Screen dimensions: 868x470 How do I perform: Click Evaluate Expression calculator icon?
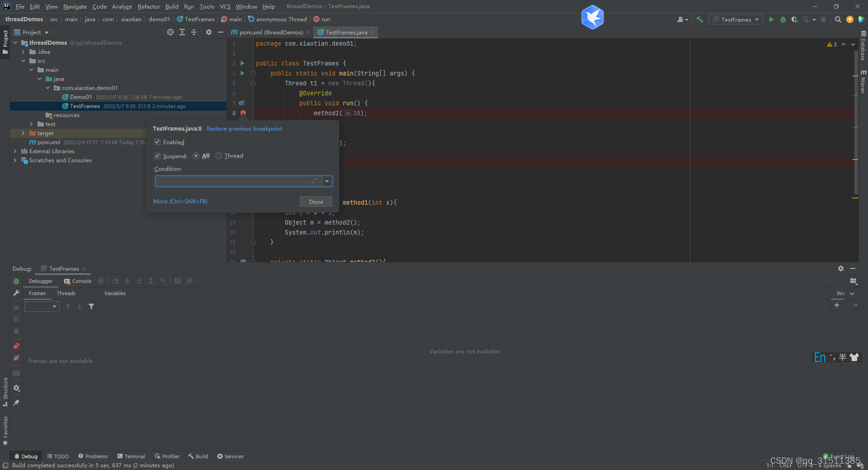[178, 281]
